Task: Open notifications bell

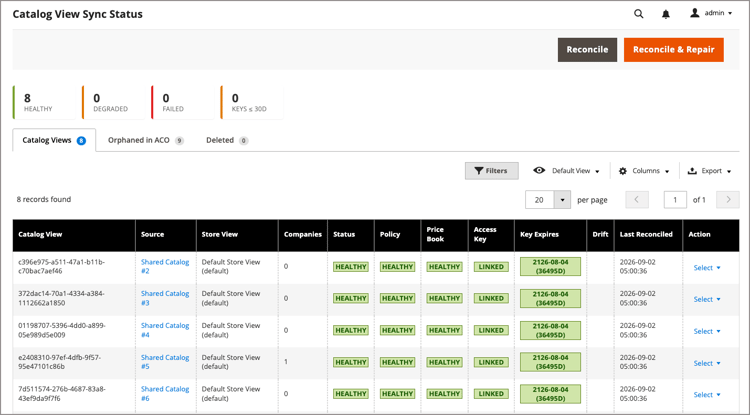Action: (666, 14)
